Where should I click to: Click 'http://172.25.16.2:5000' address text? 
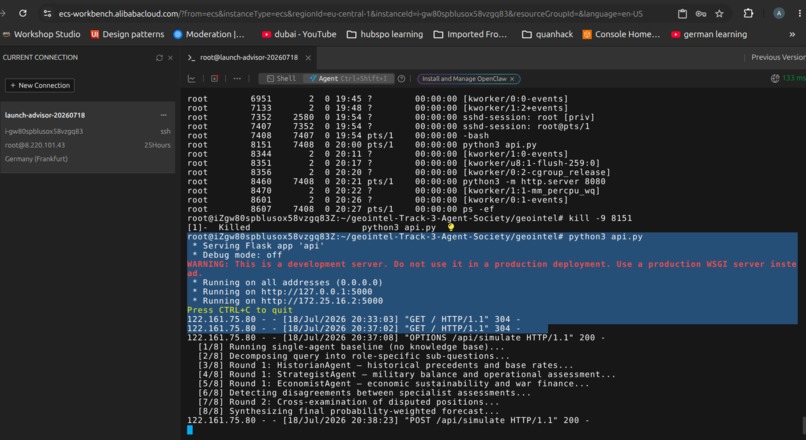(322, 301)
